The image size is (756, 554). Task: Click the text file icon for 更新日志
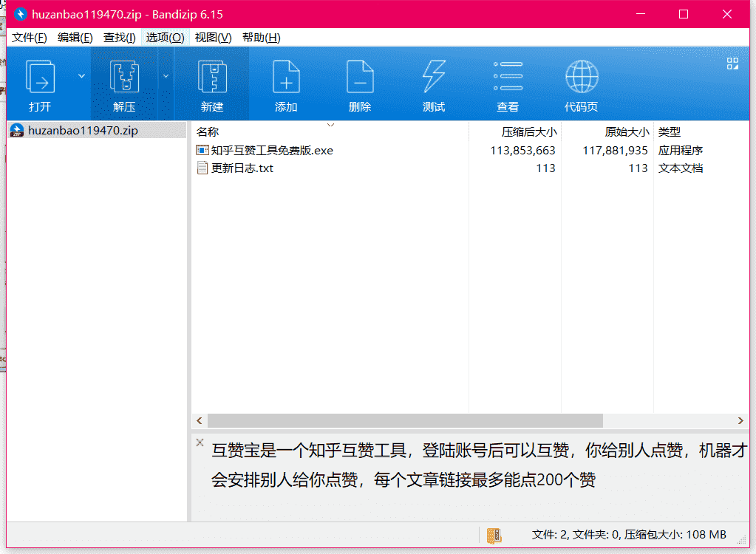tap(202, 168)
